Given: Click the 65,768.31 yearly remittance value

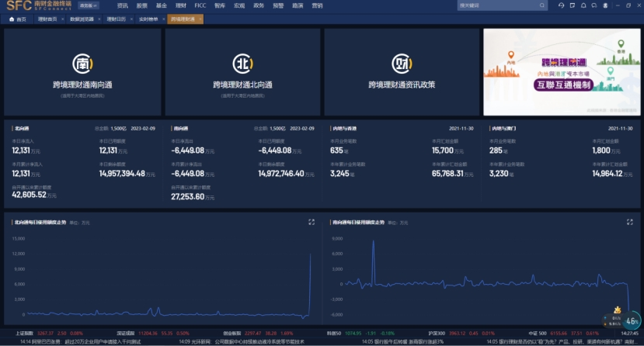Looking at the screenshot, I should coord(447,174).
